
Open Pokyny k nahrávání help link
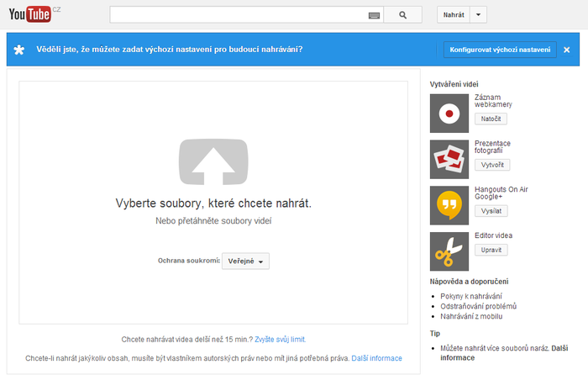[x=471, y=296]
